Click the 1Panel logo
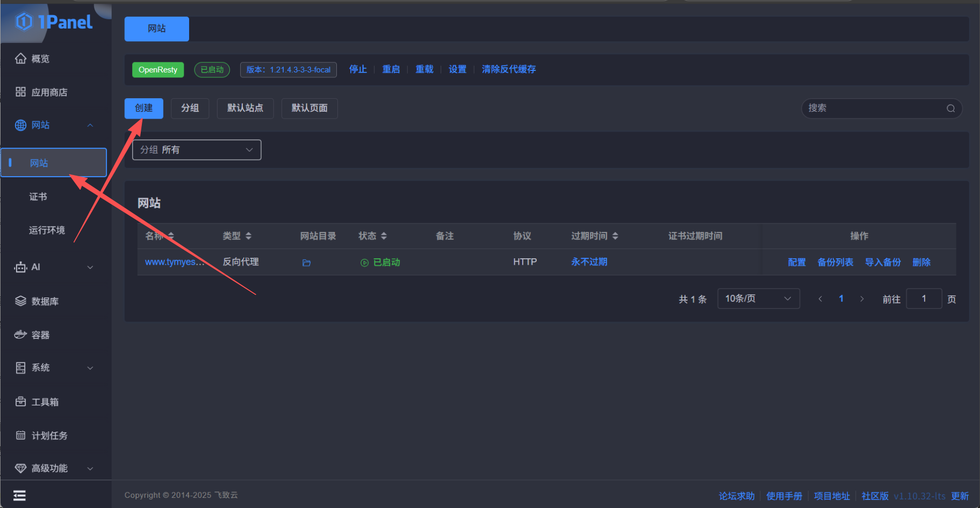Screen dimensions: 980x508 (x=55, y=22)
